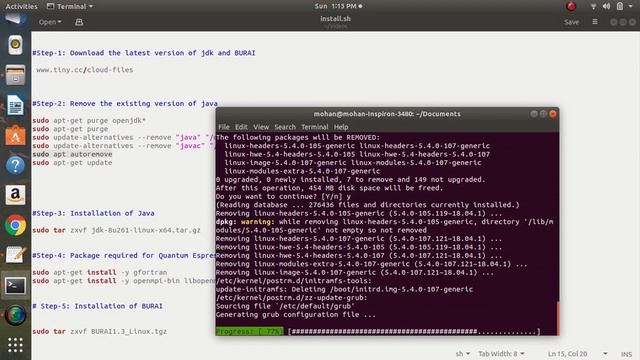
Task: Launch Google Chrome from the dock
Action: 15,225
